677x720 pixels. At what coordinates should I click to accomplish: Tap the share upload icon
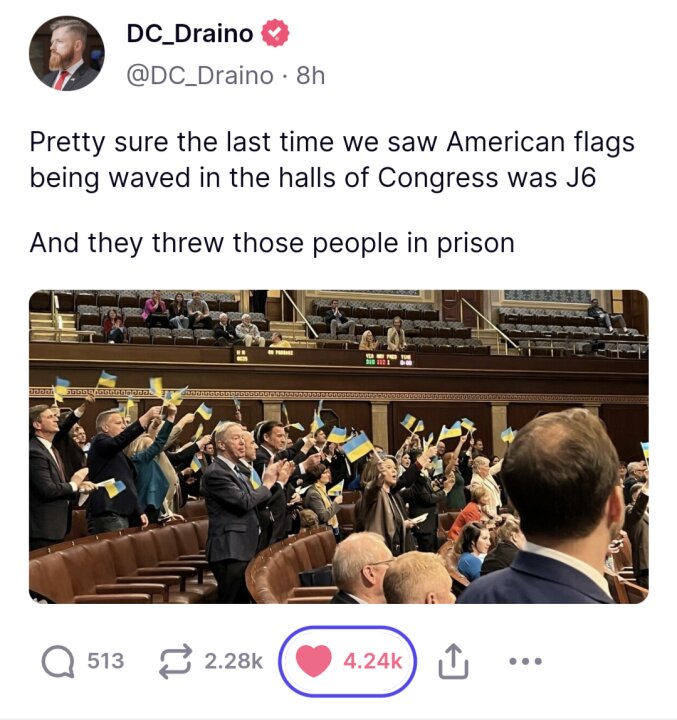pos(453,661)
